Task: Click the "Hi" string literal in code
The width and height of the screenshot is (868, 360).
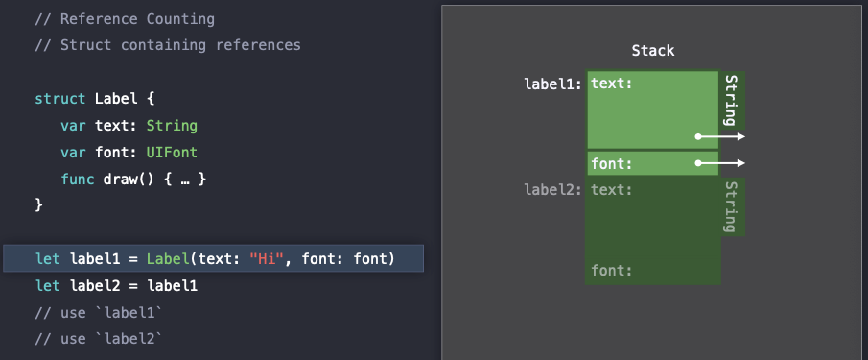Action: (x=267, y=258)
